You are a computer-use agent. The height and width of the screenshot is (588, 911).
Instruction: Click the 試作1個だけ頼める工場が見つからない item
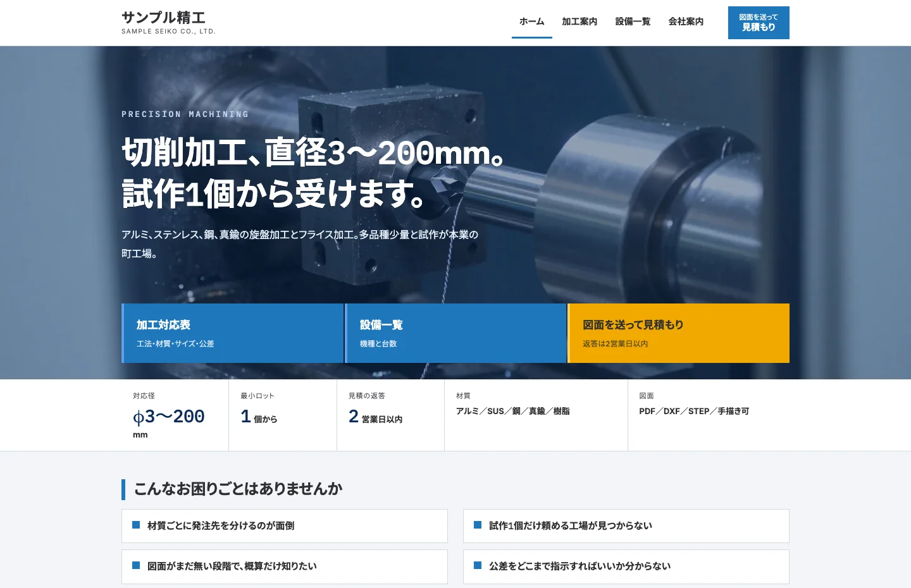626,526
